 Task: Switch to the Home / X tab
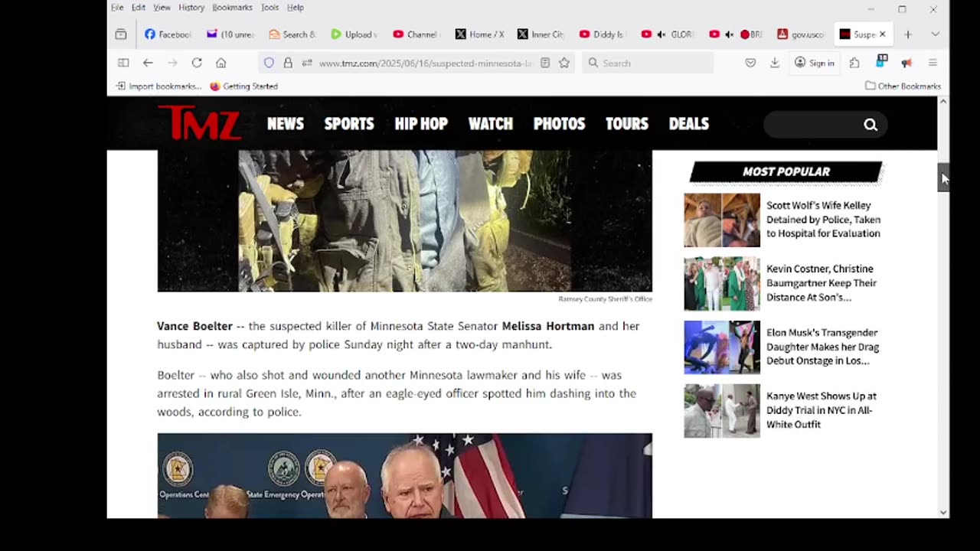point(479,34)
